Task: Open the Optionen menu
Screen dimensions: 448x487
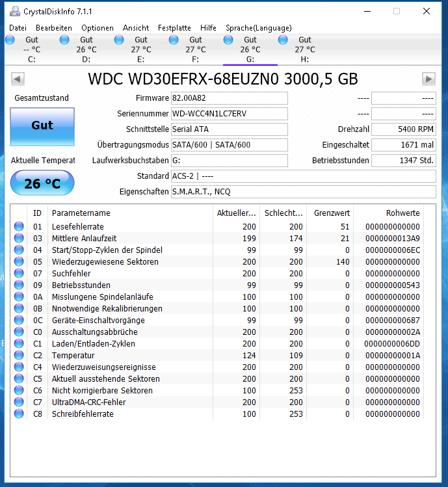Action: pyautogui.click(x=98, y=28)
